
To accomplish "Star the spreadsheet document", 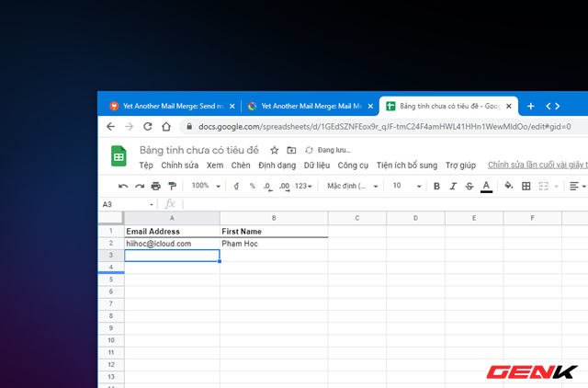I will click(274, 150).
